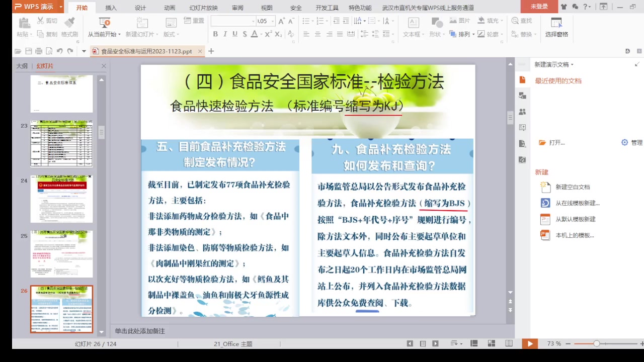This screenshot has width=644, height=362.
Task: Click the Save icon in quick access toolbar
Action: [x=28, y=51]
